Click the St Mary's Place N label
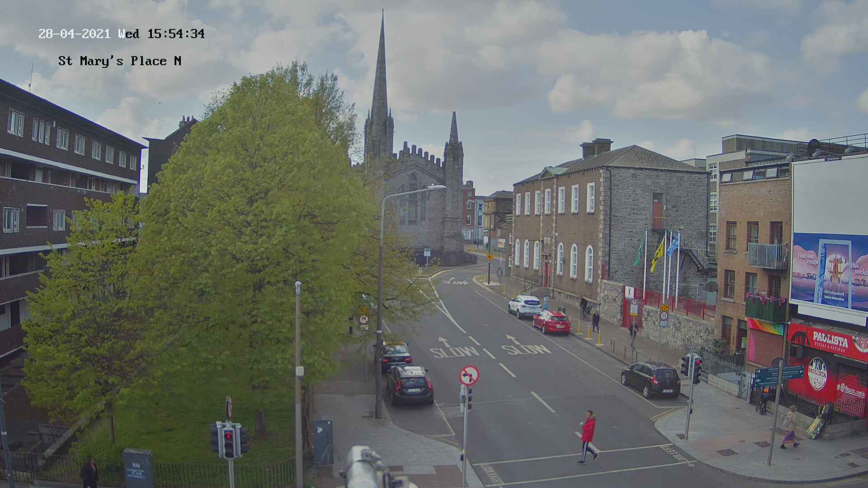The height and width of the screenshot is (488, 868). [120, 61]
